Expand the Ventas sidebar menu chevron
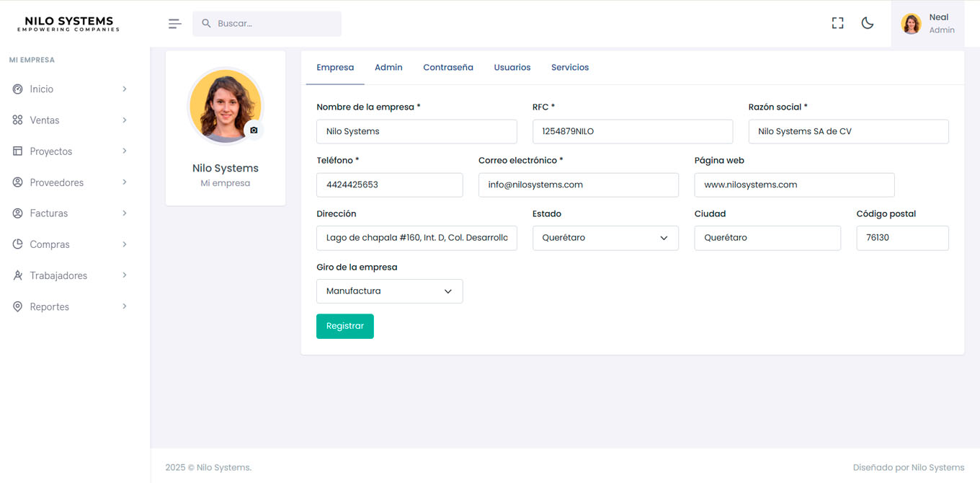The image size is (980, 483). click(x=124, y=120)
